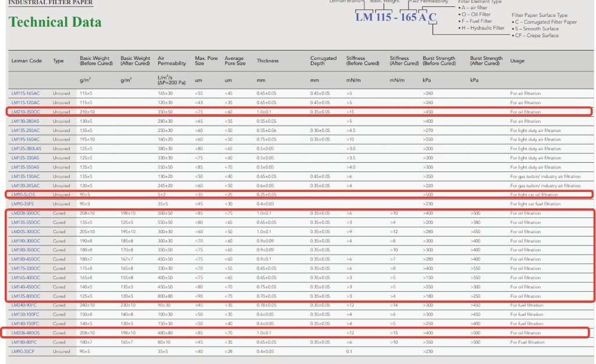Click 'C – Corrugated Filter Paper' legend entry
This screenshot has width=596, height=364.
(544, 22)
